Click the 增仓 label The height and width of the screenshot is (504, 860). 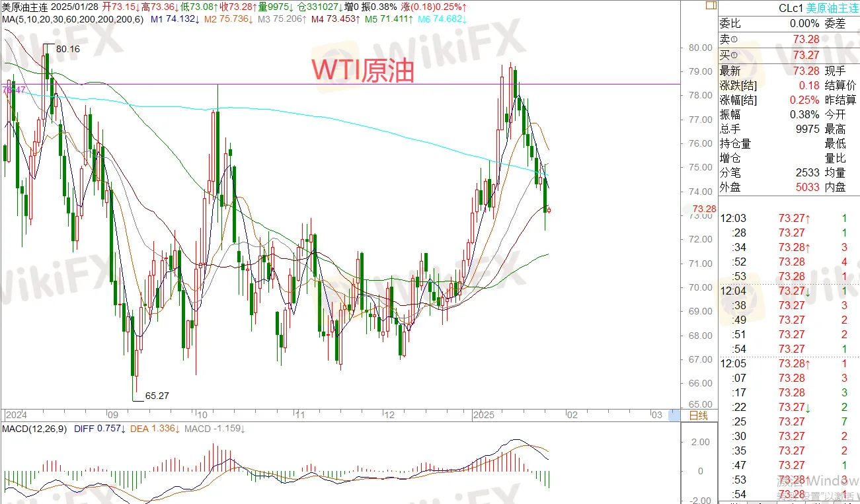tap(730, 158)
